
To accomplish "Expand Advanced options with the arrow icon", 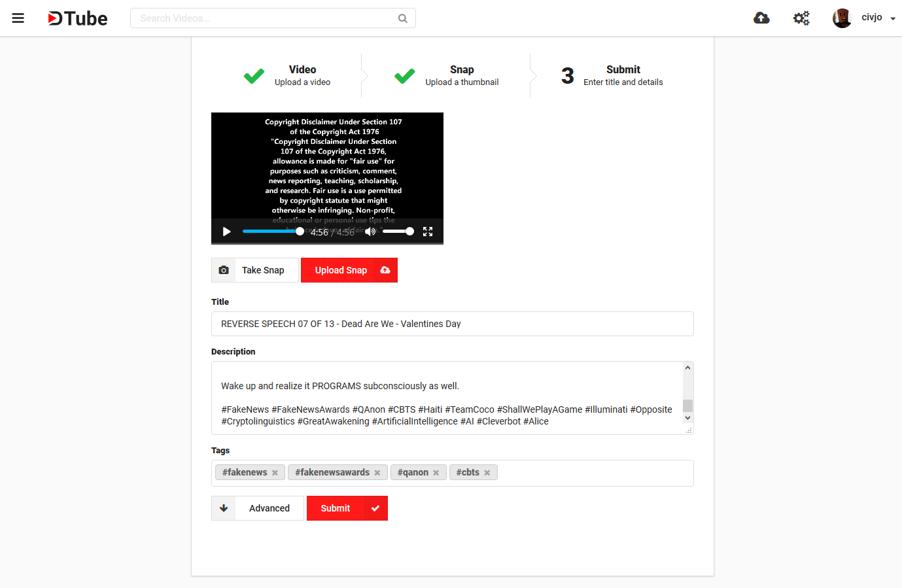I will tap(223, 508).
